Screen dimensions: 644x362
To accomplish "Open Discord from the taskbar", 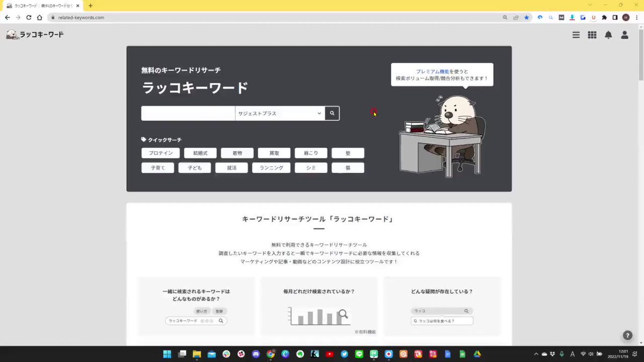I will (x=255, y=354).
